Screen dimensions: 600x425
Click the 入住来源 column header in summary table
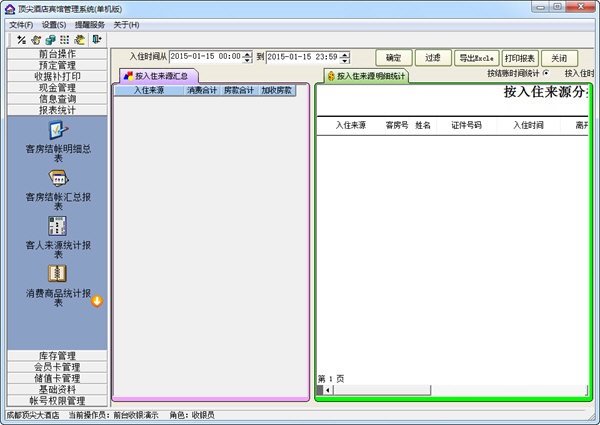[x=149, y=90]
